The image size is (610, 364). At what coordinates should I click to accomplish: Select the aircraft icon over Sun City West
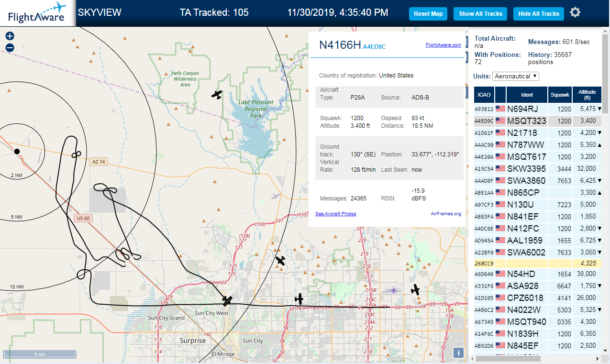tap(227, 301)
